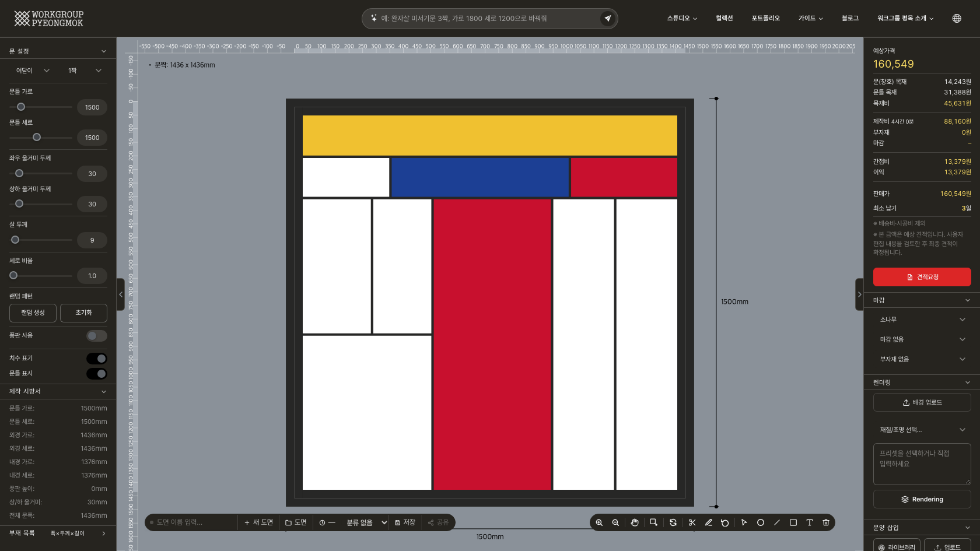Open the 컬렉션 page
This screenshot has height=551, width=980.
click(724, 19)
